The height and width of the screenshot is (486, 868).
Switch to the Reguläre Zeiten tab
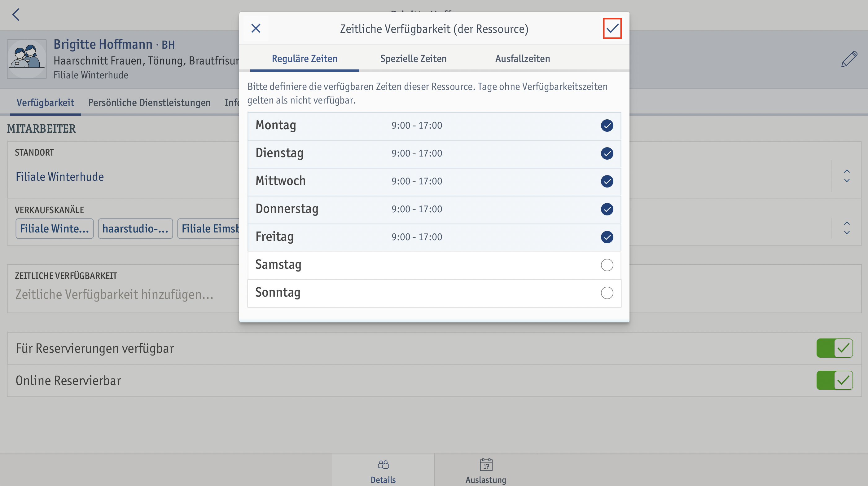click(x=305, y=59)
